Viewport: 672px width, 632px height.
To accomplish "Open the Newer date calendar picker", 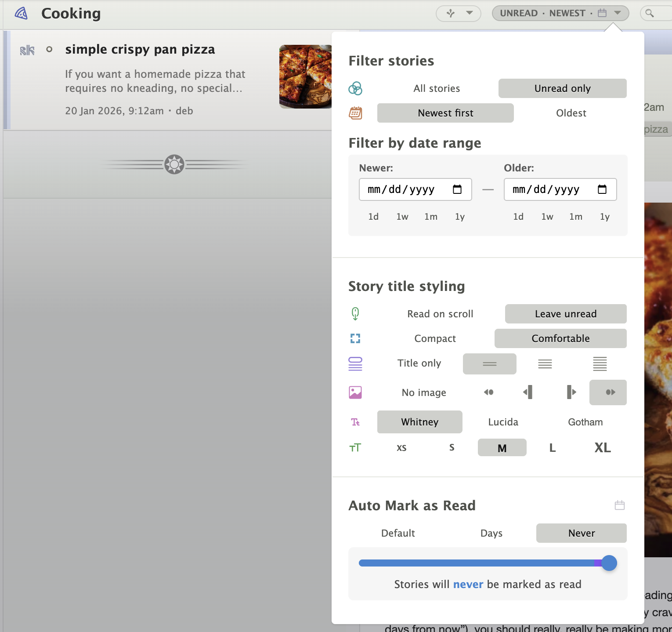I will [x=457, y=189].
